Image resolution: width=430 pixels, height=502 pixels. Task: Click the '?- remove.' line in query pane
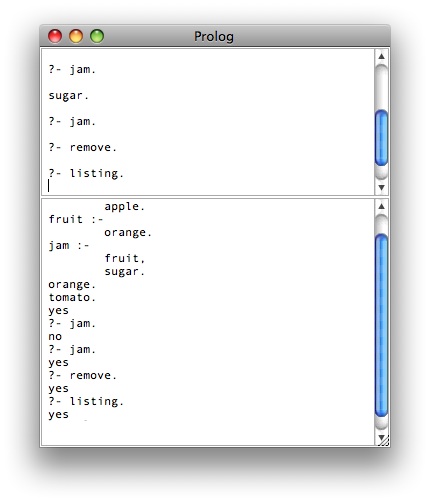(83, 147)
